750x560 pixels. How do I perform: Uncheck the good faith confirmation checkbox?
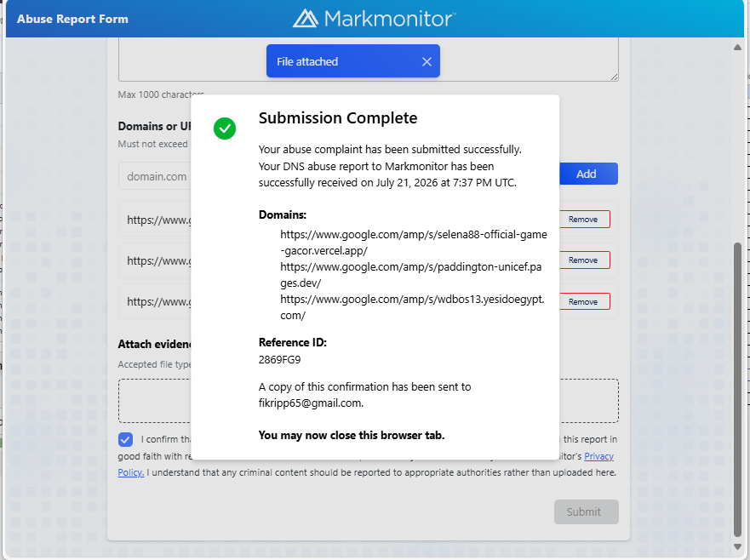click(125, 439)
